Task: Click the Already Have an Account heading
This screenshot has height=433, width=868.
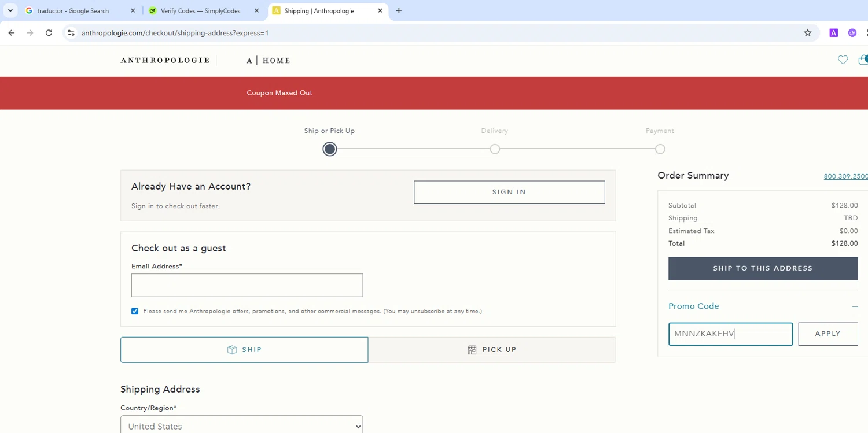Action: tap(191, 186)
